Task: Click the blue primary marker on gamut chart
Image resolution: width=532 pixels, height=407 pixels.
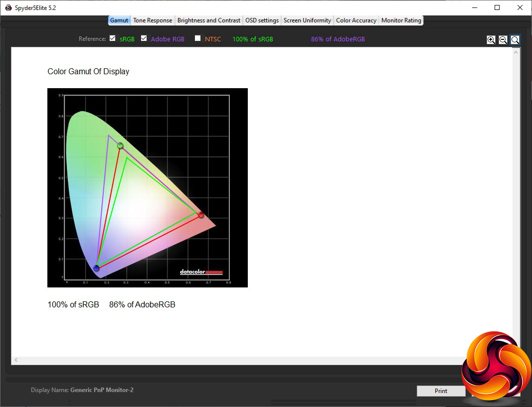Action: point(96,268)
